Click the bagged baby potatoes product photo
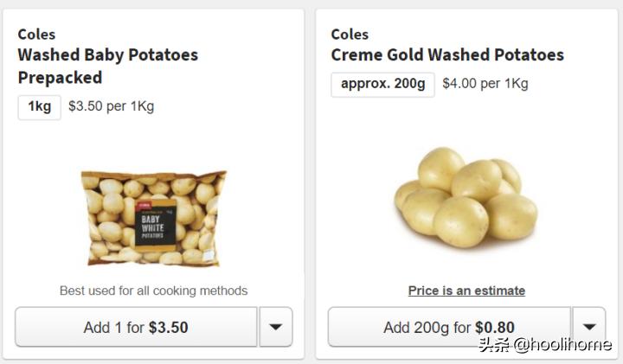The height and width of the screenshot is (364, 623). (153, 218)
